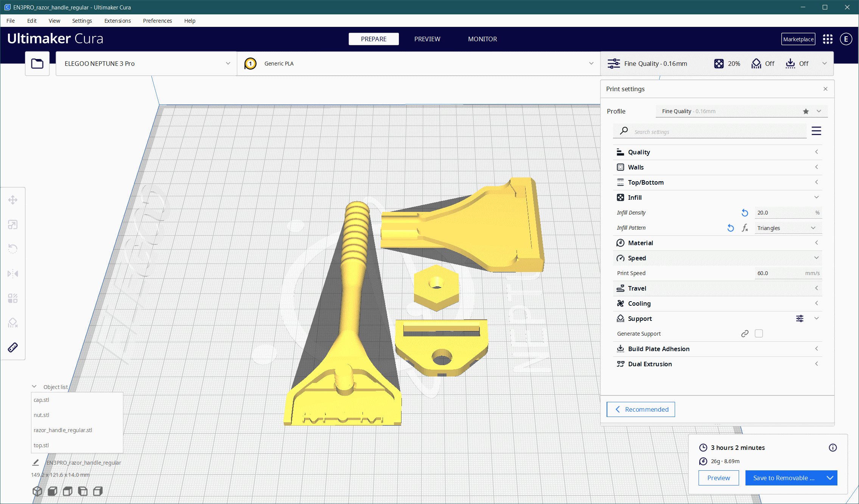
Task: Switch to front view cube
Action: tap(53, 491)
